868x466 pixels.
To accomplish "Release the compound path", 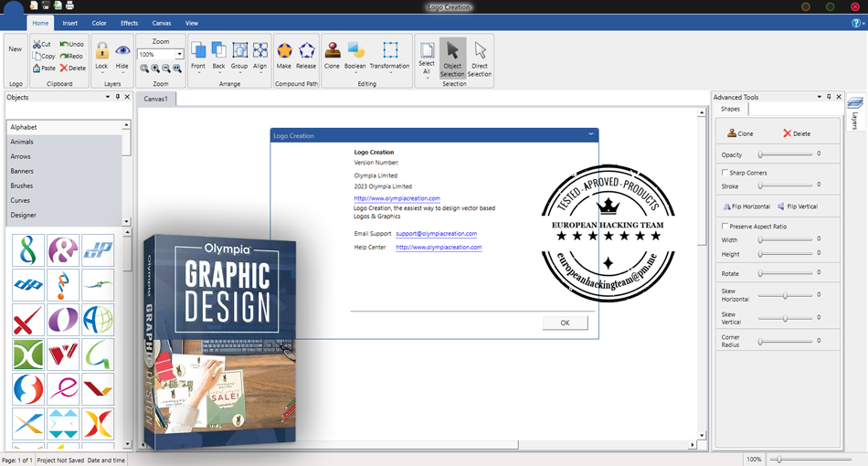I will pyautogui.click(x=306, y=56).
